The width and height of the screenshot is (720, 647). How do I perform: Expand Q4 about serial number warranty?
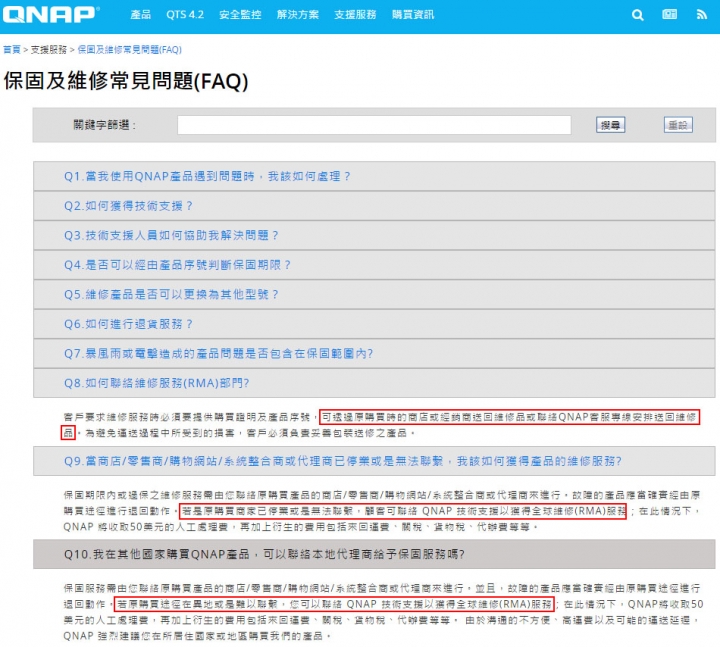(374, 265)
